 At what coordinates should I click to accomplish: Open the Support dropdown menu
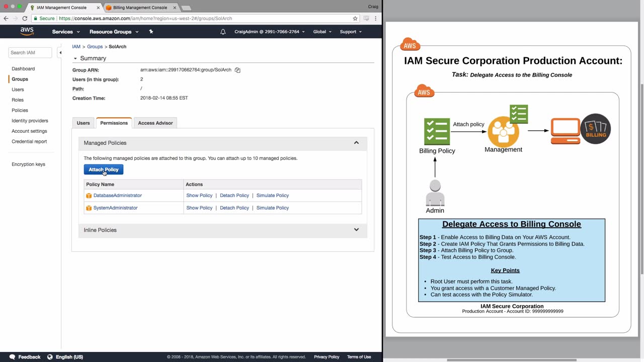[351, 32]
